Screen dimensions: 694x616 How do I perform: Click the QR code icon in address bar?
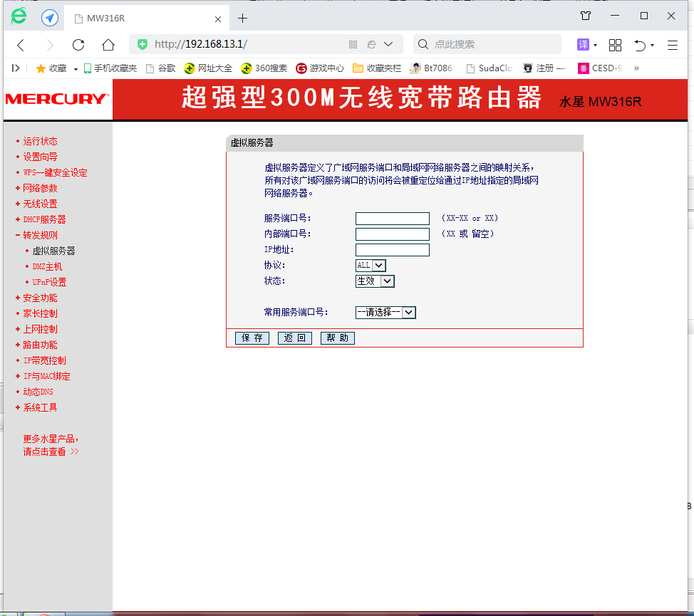tap(353, 44)
